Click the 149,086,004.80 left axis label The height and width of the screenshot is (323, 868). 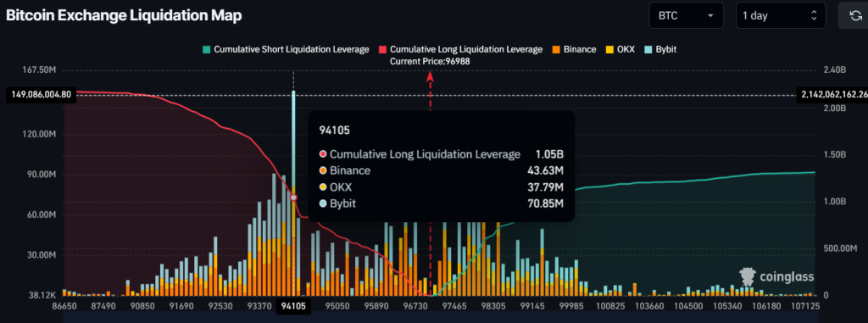pos(41,95)
